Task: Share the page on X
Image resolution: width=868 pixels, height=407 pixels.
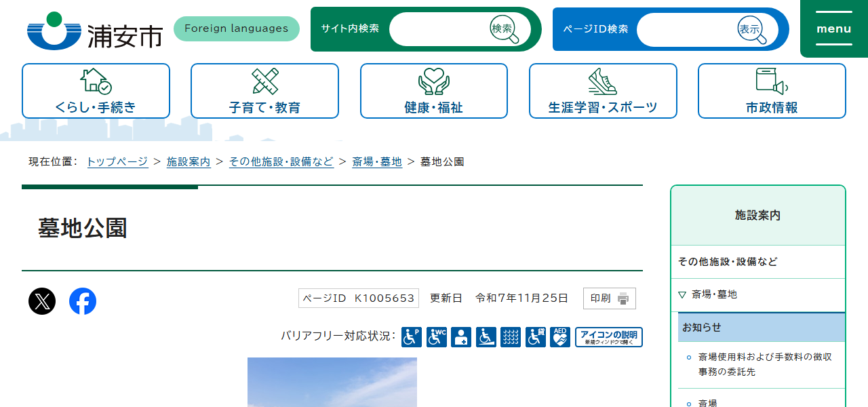Action: (42, 301)
